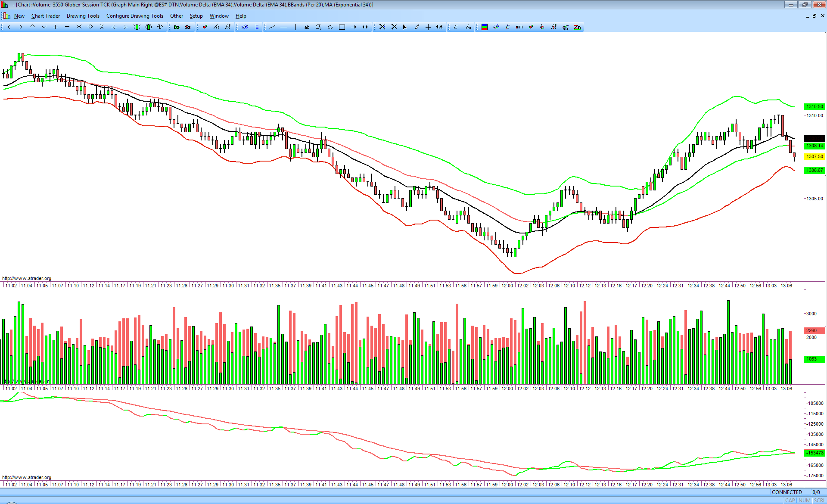The height and width of the screenshot is (504, 827).
Task: Click the 0/0 status bar counter
Action: pyautogui.click(x=816, y=492)
